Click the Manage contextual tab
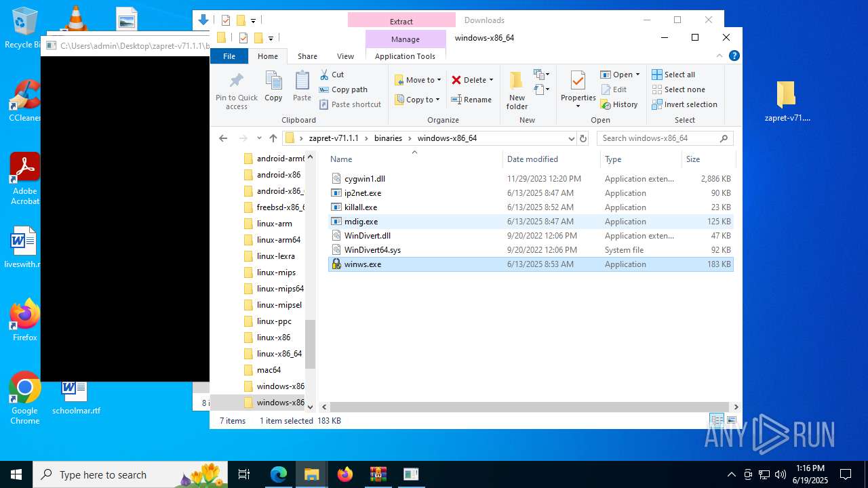This screenshot has height=488, width=868. coord(406,39)
